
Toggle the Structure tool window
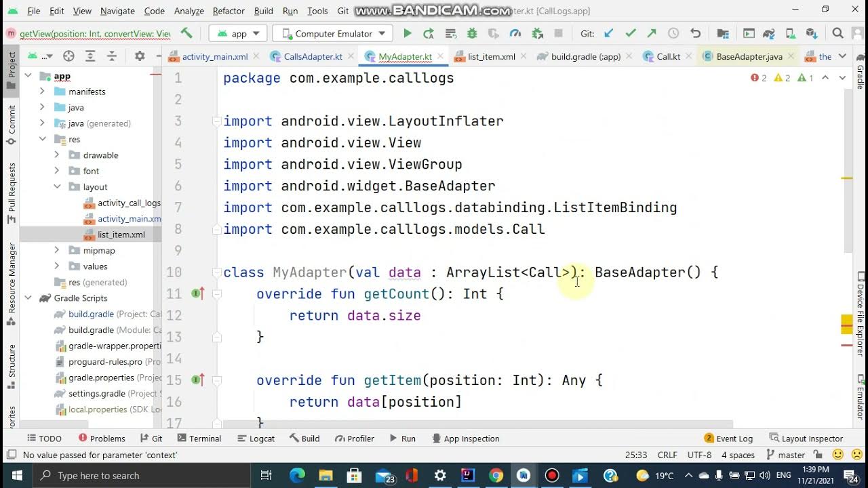11,367
